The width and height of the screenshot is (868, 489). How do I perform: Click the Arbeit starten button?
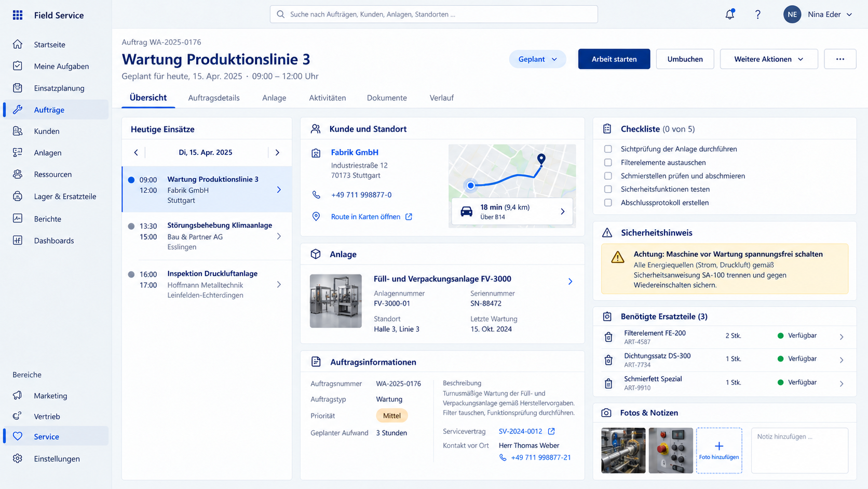[614, 59]
